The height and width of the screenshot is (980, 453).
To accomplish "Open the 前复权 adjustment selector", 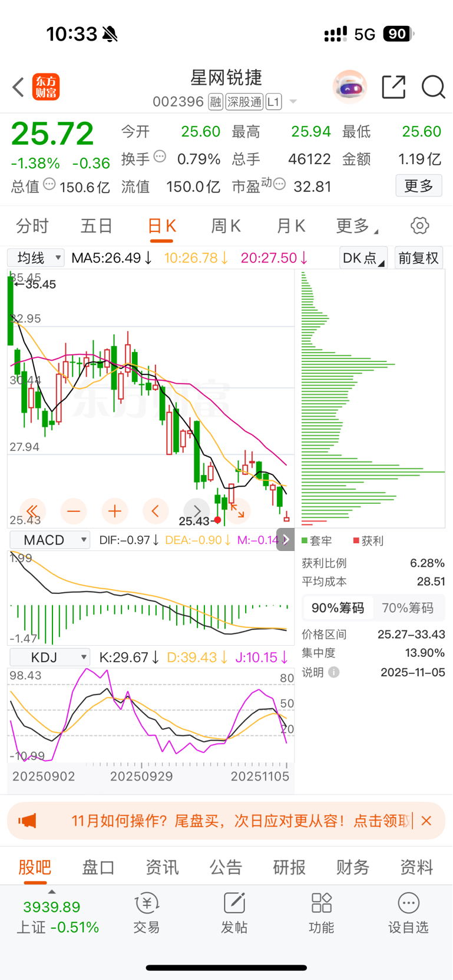I will click(x=418, y=258).
